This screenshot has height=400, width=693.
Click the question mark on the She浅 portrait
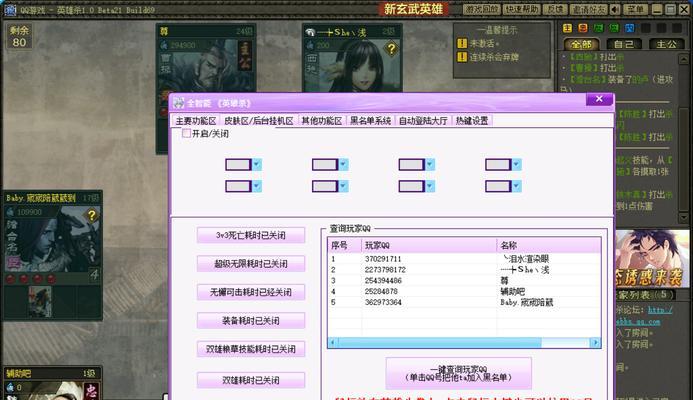click(x=391, y=49)
